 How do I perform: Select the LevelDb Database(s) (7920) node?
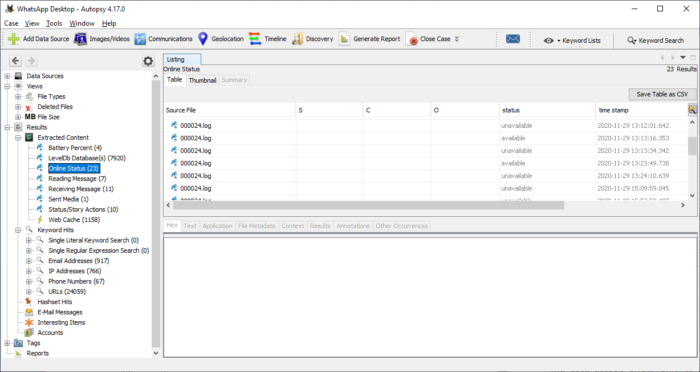click(x=87, y=158)
